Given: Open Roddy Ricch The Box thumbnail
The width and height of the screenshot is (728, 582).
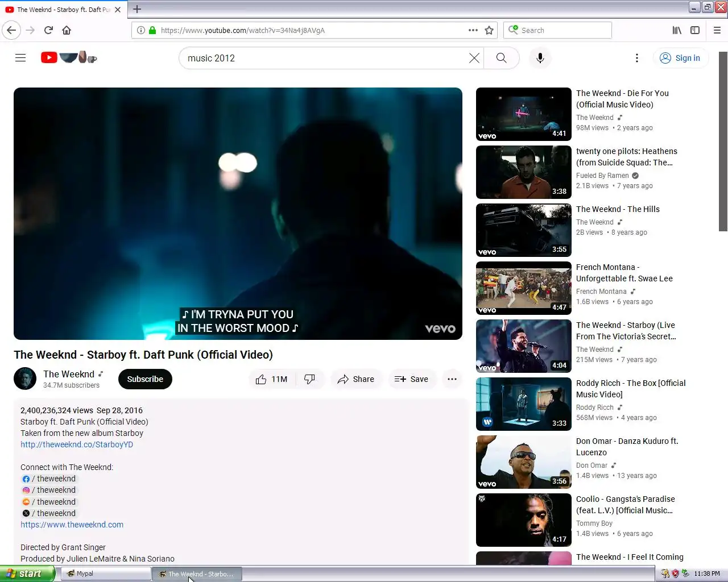Looking at the screenshot, I should (x=524, y=404).
